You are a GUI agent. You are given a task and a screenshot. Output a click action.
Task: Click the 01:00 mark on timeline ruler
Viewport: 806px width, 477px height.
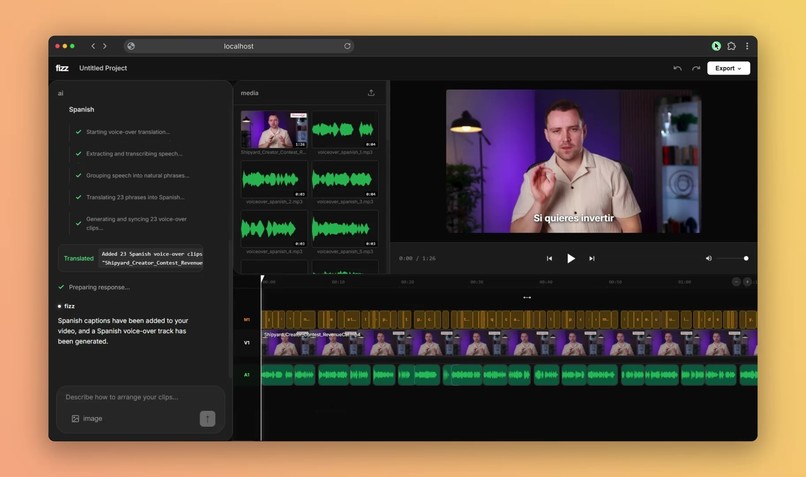[684, 282]
